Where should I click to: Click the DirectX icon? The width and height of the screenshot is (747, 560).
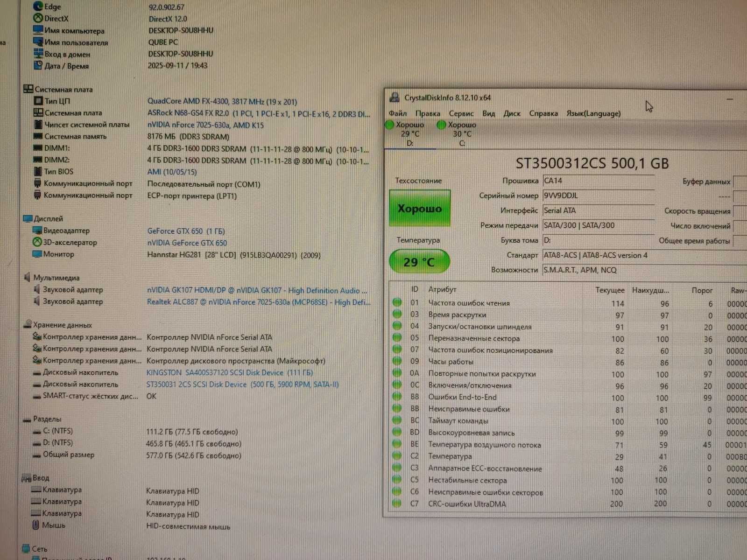pos(38,18)
